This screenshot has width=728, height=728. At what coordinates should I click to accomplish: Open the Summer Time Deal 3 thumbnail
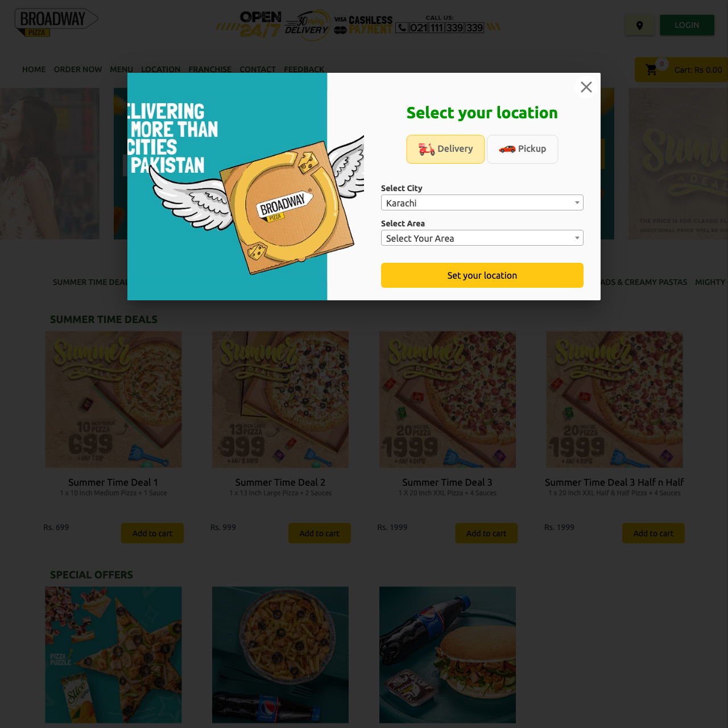coord(448,400)
